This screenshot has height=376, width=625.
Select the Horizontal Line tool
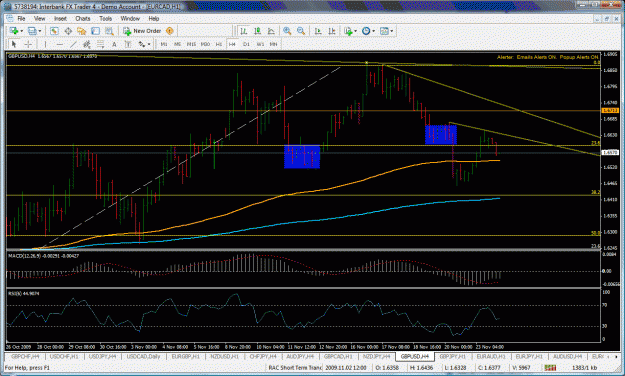[59, 44]
